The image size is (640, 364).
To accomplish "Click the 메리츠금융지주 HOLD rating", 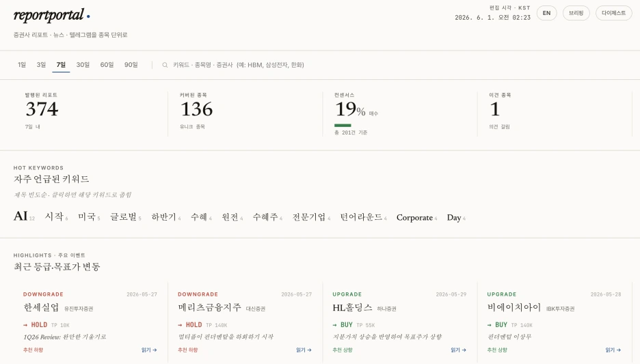I will 194,325.
